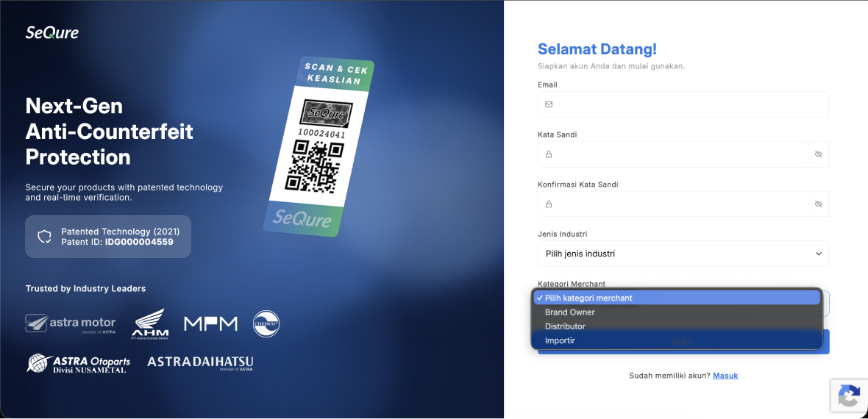Click SCAN & CEK KEASLIAN label text
The image size is (868, 419).
[x=336, y=73]
